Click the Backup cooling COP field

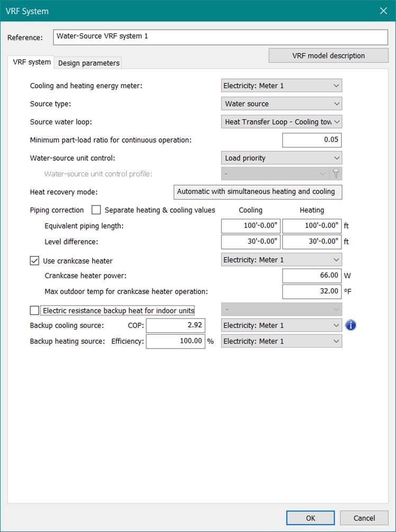click(175, 326)
